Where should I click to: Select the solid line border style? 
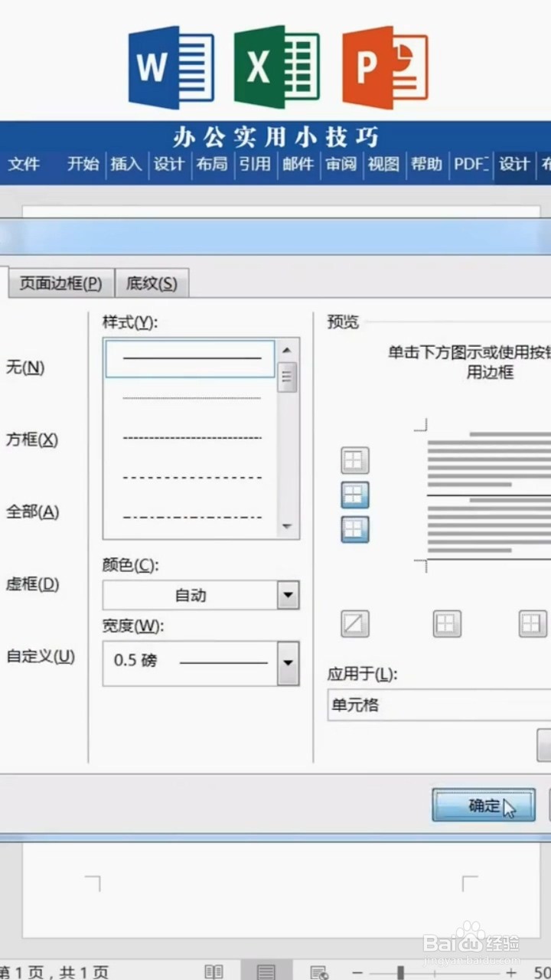[190, 358]
